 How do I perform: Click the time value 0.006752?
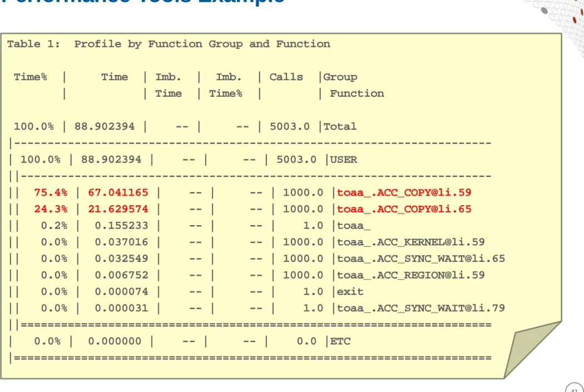(121, 275)
